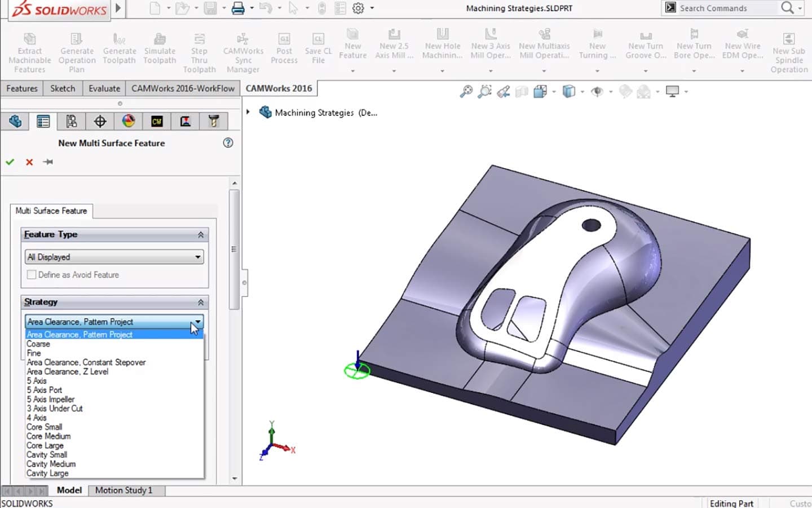Open Options gear icon
Screen dimensions: 812x508
point(358,8)
